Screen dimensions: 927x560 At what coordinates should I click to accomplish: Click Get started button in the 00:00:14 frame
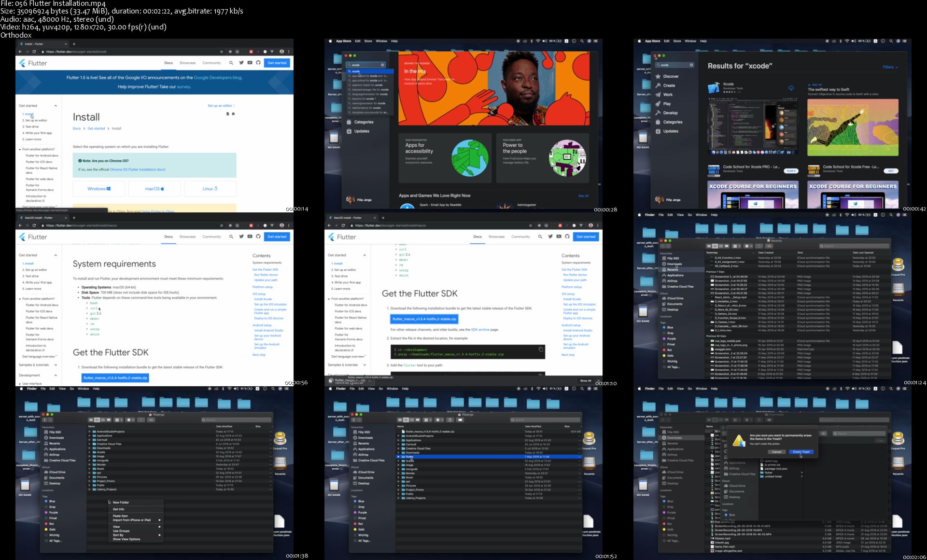pos(277,63)
